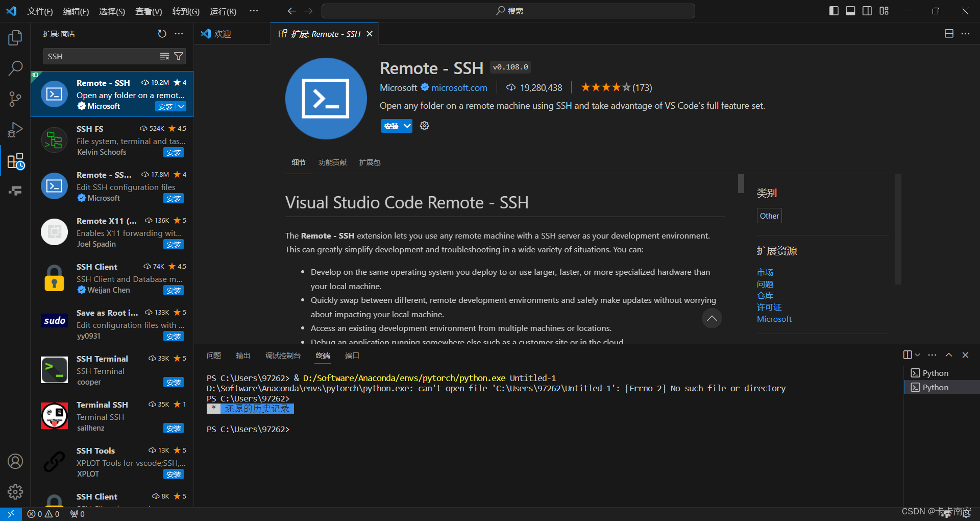The image size is (980, 521).
Task: Split terminal icon
Action: tap(908, 355)
